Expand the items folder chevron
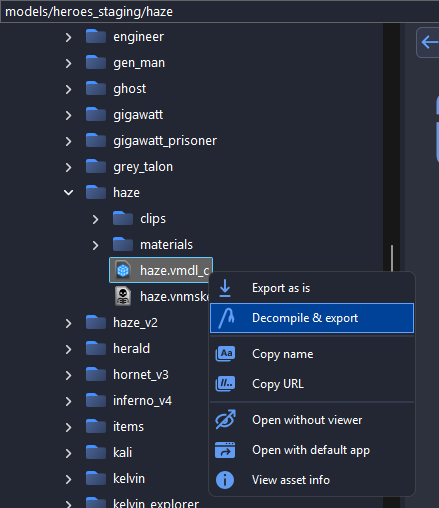The width and height of the screenshot is (439, 508). tap(68, 427)
